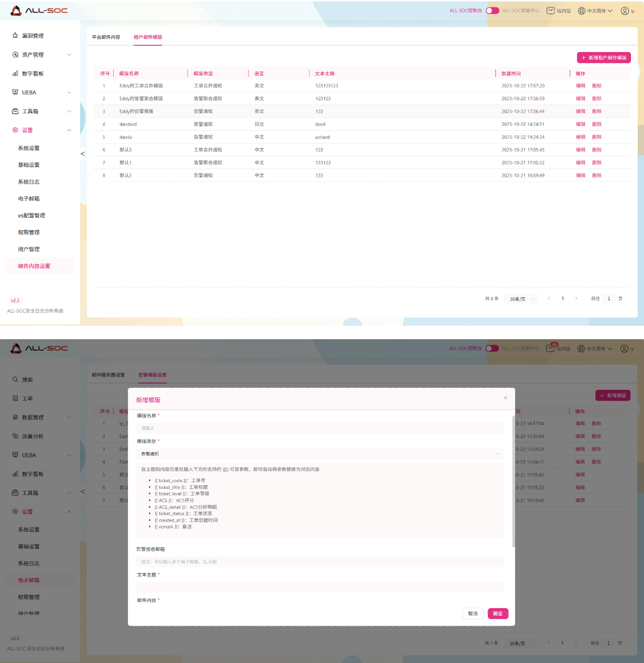This screenshot has width=644, height=663.
Task: Switch to the 平台邮件内容 tab
Action: [106, 37]
